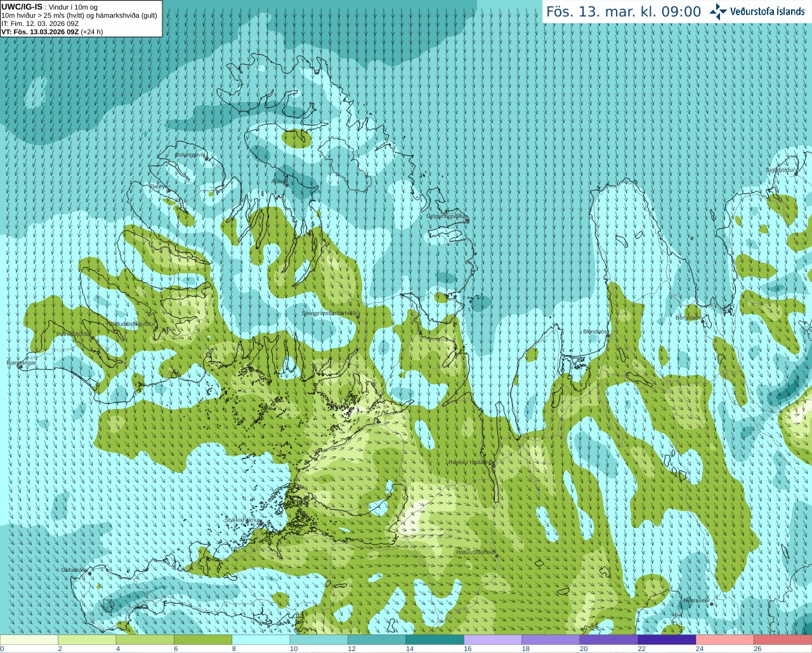812x653 pixels.
Task: Click the Bolungarvík place label
Action: 190,155
